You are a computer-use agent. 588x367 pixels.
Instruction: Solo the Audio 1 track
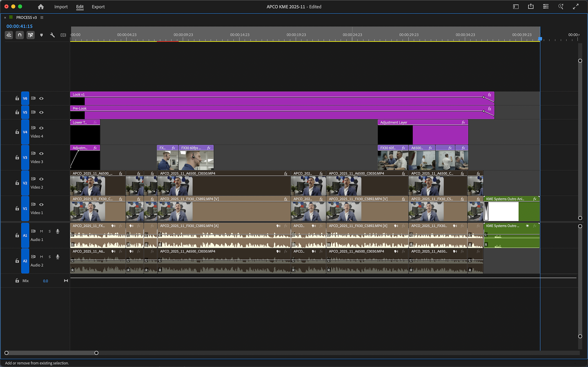pos(49,231)
